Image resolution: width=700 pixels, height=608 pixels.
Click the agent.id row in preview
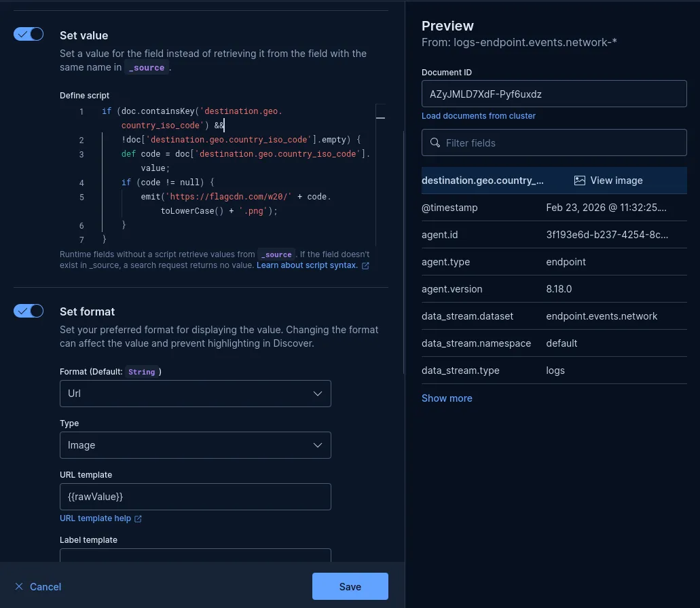click(554, 235)
